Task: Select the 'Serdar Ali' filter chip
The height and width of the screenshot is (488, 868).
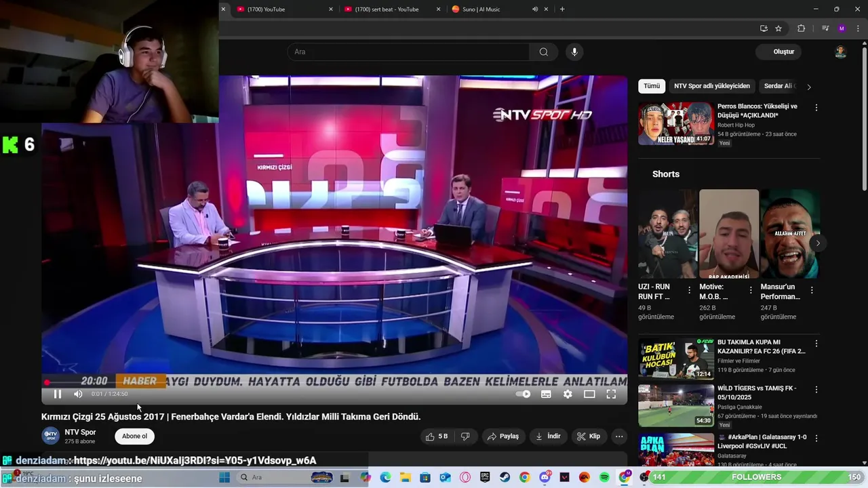Action: [779, 86]
